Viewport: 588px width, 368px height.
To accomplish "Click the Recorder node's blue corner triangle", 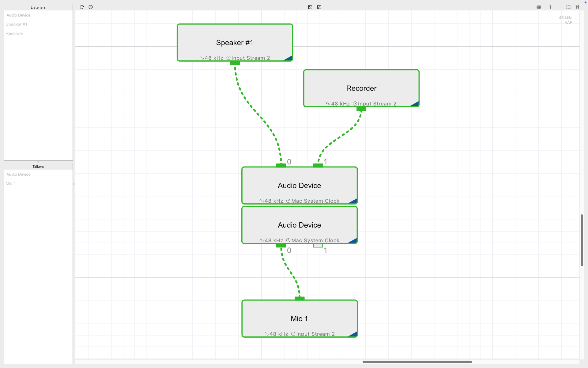I will click(x=414, y=104).
